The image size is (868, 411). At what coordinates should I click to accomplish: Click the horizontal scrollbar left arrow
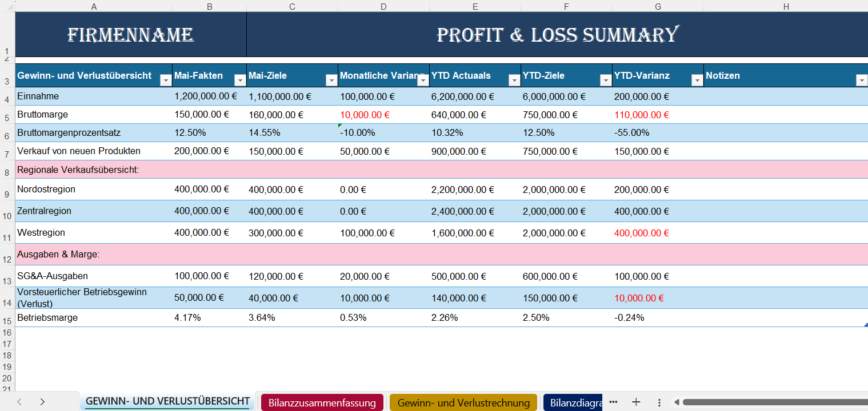pyautogui.click(x=675, y=402)
